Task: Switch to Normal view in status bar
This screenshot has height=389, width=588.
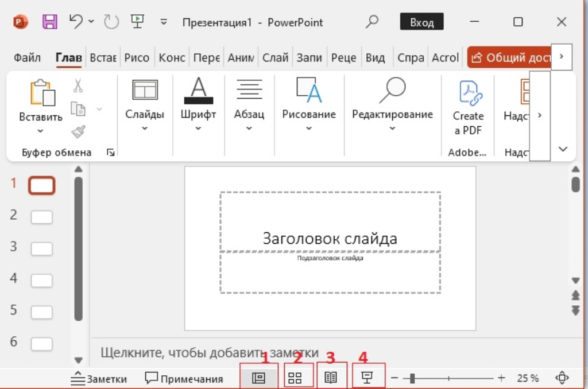Action: [258, 378]
